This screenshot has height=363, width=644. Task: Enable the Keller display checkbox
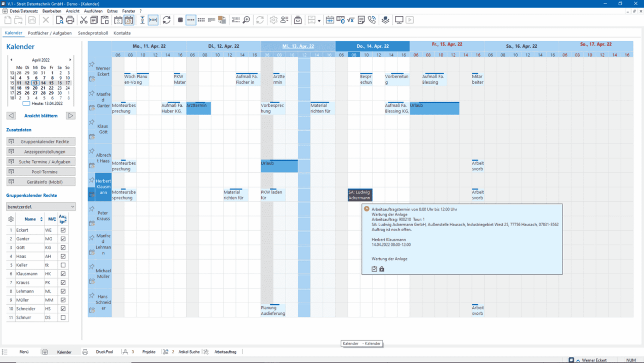coord(63,265)
